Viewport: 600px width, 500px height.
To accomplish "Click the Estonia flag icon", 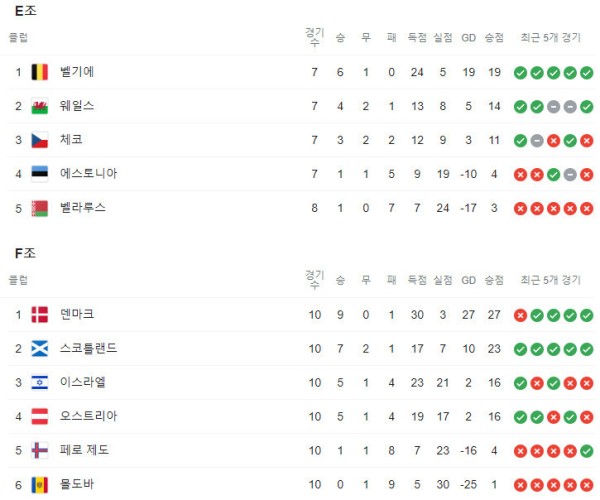I will 39,174.
